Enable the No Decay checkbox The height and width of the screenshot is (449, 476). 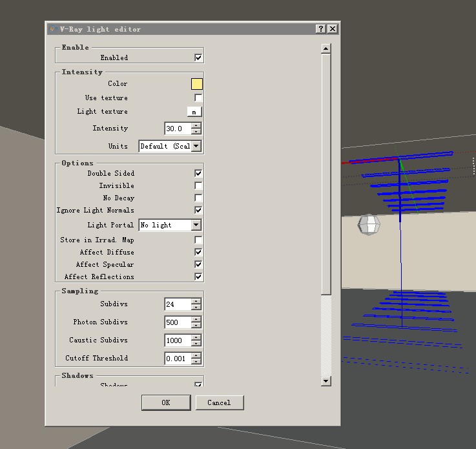[x=198, y=198]
